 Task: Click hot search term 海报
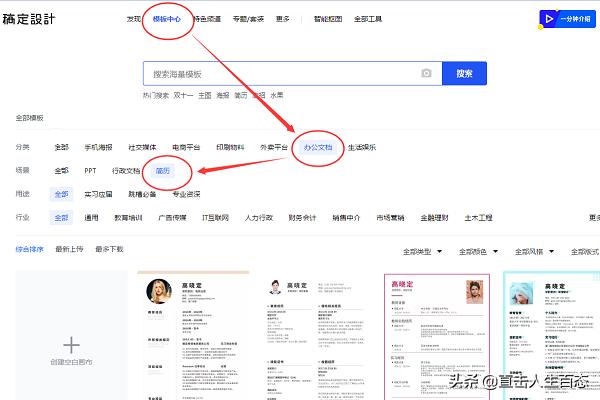tap(223, 95)
